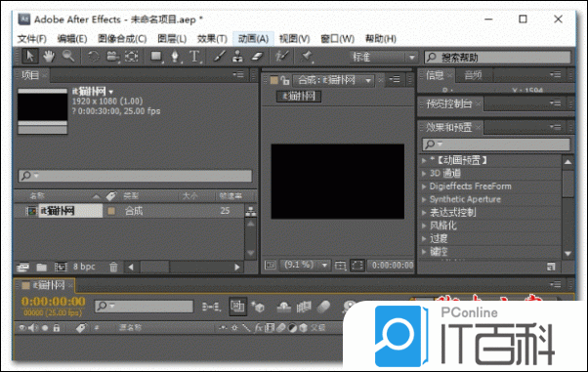Open the Effects and Presets panel menu
Viewport: 588px width, 372px height.
coord(555,127)
